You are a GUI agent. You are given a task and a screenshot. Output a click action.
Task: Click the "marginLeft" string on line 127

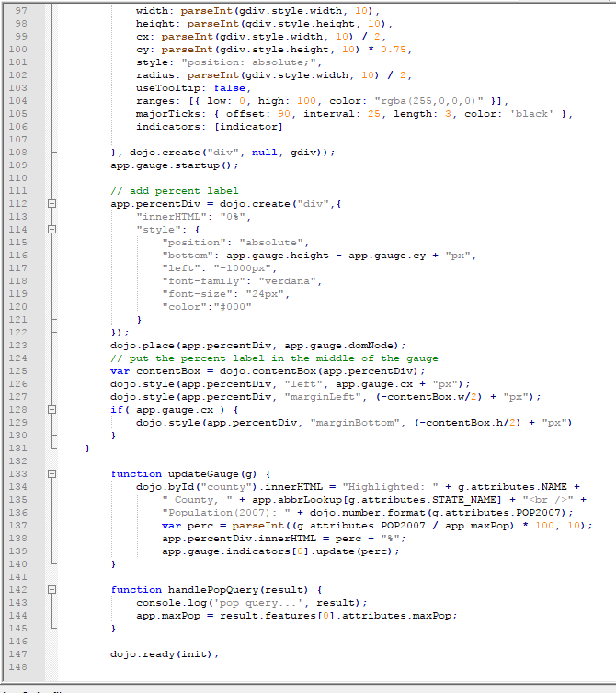point(323,397)
